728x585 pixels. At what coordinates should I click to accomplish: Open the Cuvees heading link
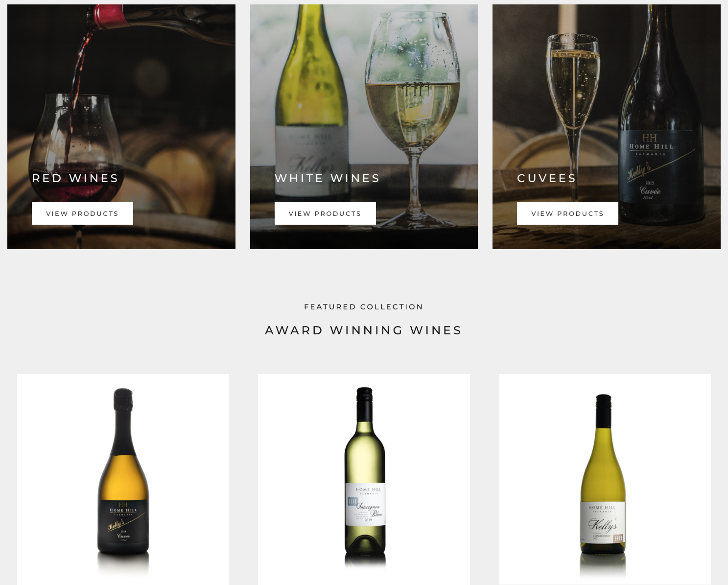tap(547, 178)
